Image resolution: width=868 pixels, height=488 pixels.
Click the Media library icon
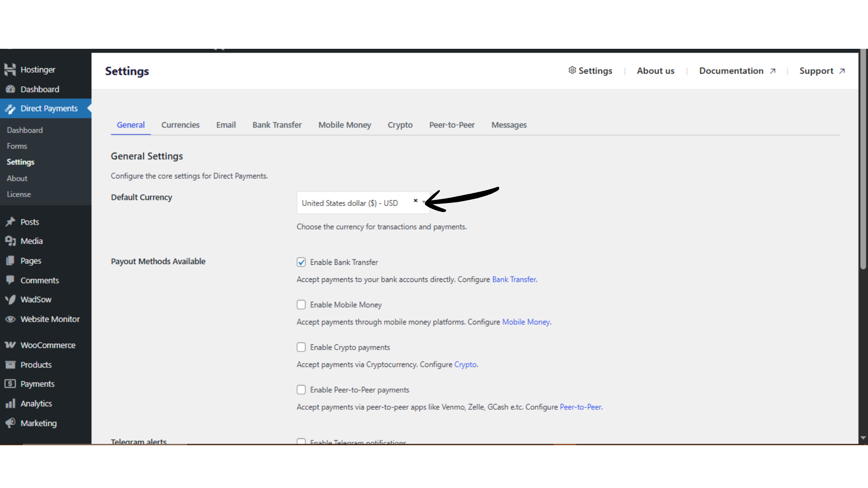(10, 241)
